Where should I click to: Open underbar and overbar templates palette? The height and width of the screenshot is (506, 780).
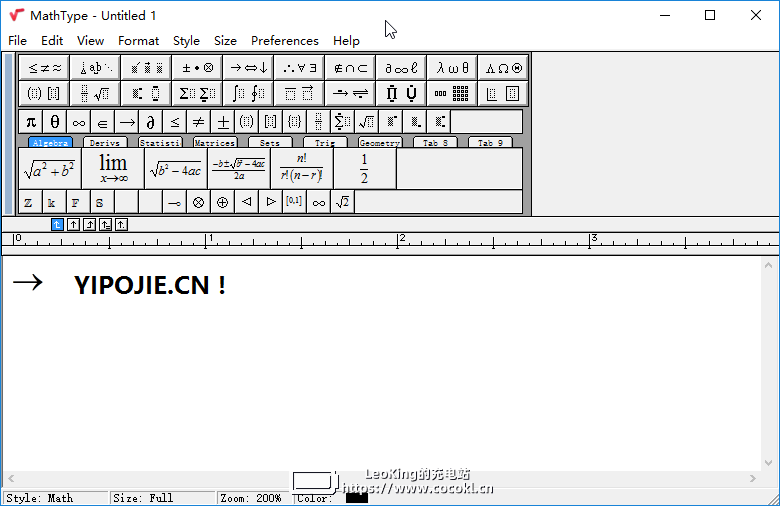click(299, 93)
